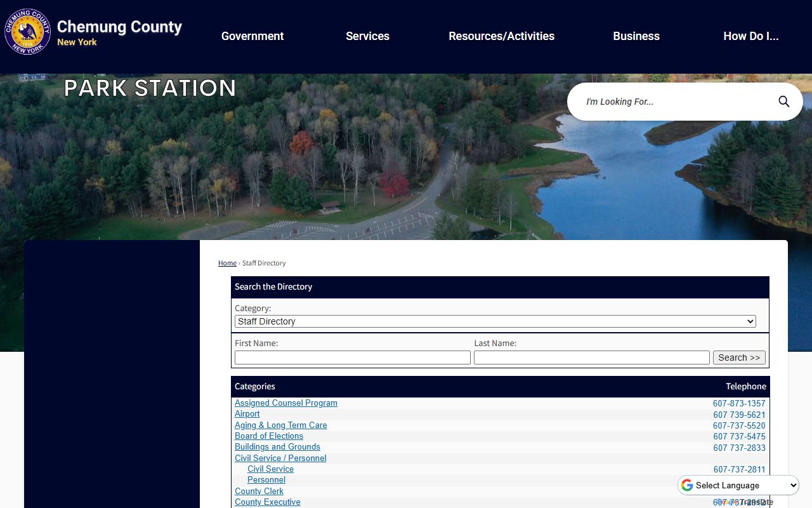The height and width of the screenshot is (508, 812).
Task: Open the Services menu
Action: point(367,36)
